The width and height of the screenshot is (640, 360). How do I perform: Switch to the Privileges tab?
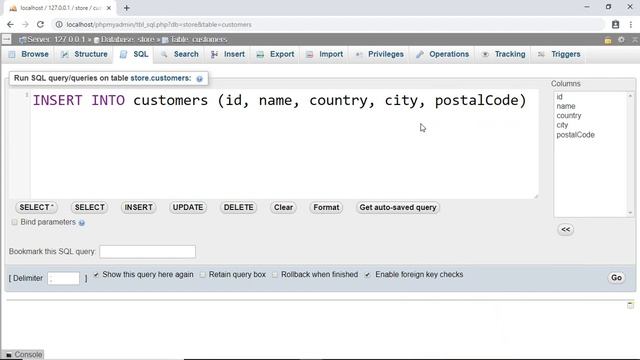click(379, 54)
